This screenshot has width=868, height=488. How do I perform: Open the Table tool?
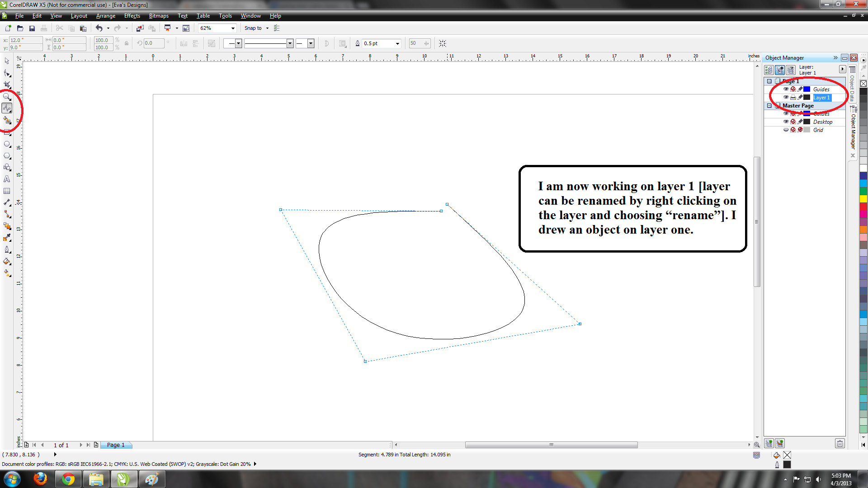point(7,191)
